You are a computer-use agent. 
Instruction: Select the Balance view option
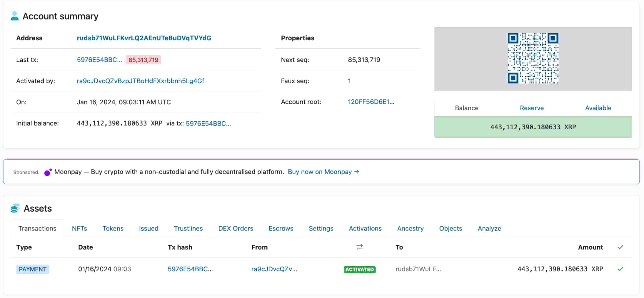(x=466, y=108)
